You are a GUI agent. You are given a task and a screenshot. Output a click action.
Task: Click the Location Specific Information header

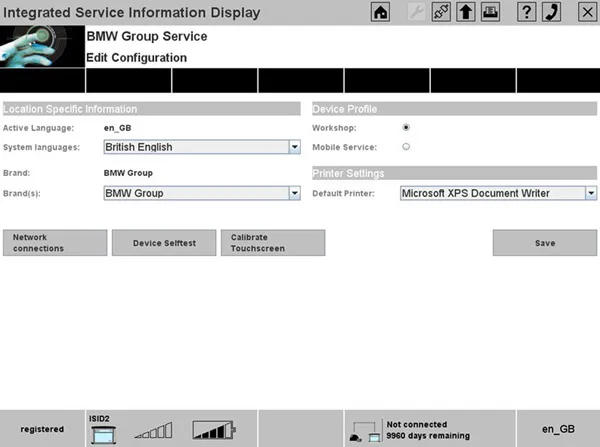click(152, 109)
